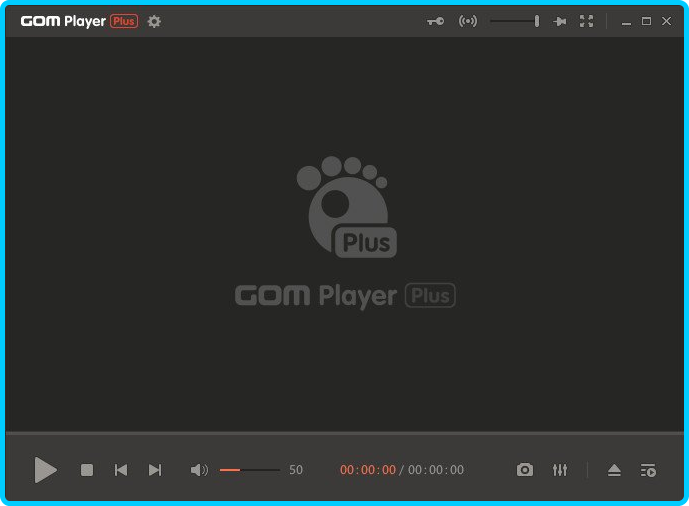Viewport: 689px width, 506px height.
Task: Maximize the GOM Player window
Action: tap(646, 21)
